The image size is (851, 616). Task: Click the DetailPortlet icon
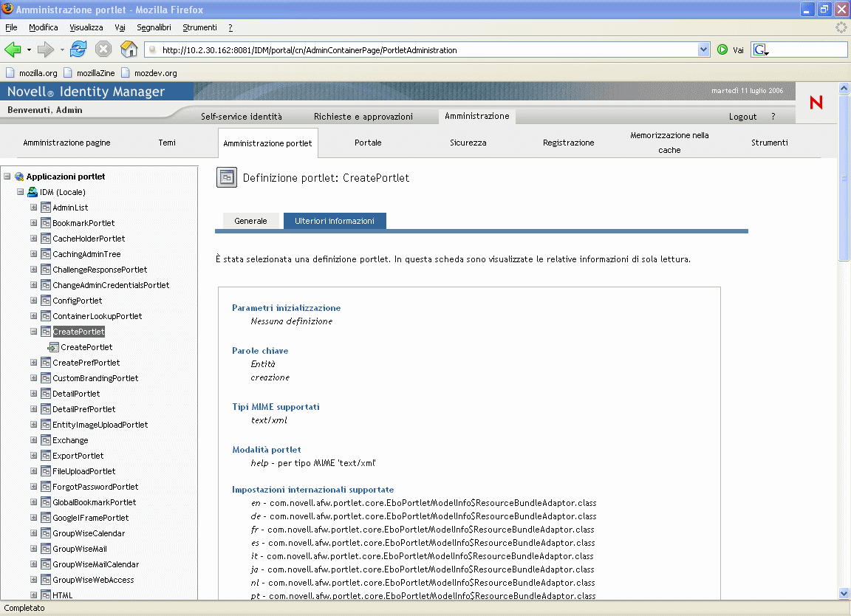pos(46,394)
